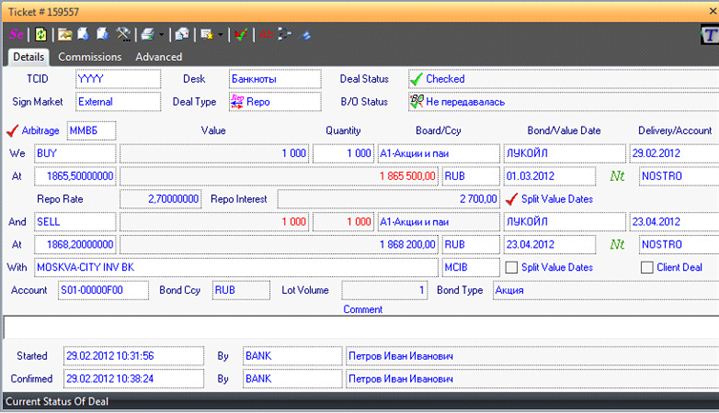
Task: Toggle the checked Split Value Dates option
Action: coord(511,199)
